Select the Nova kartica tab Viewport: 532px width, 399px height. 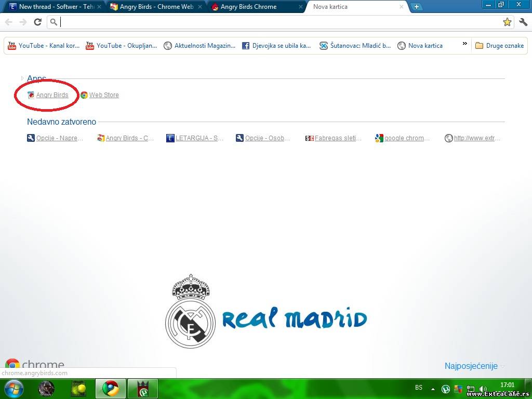pyautogui.click(x=356, y=6)
